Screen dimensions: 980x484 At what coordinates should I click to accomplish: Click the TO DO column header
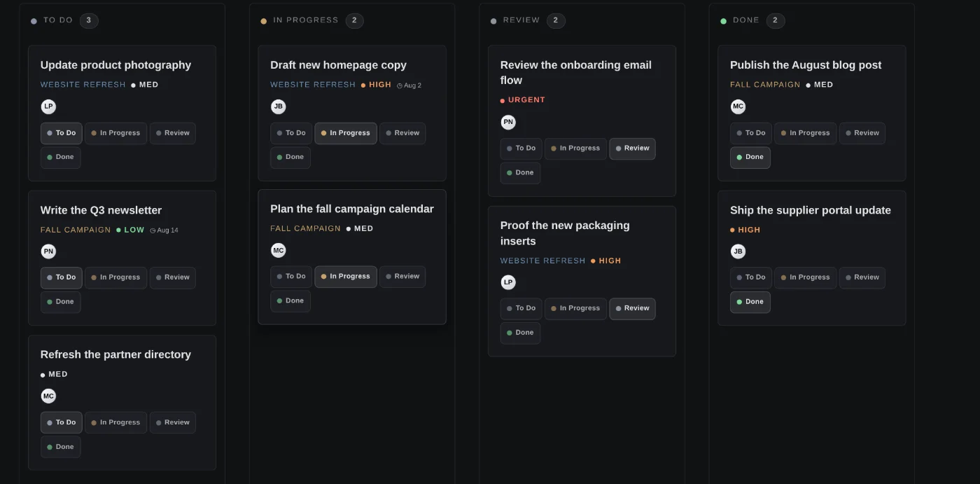[x=58, y=20]
